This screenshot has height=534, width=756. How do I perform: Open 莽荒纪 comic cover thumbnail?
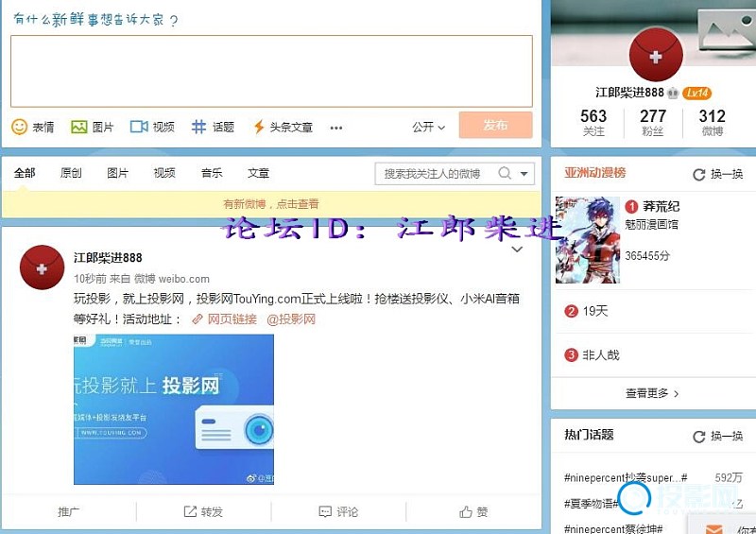[587, 240]
